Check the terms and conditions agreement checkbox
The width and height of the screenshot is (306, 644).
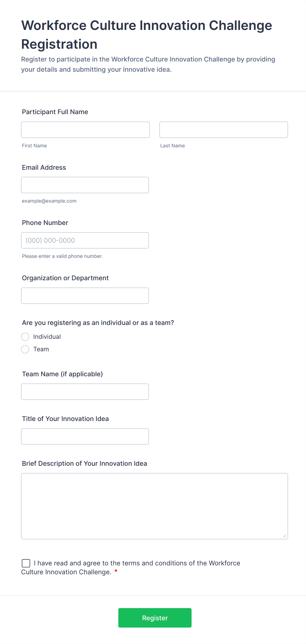pos(26,563)
